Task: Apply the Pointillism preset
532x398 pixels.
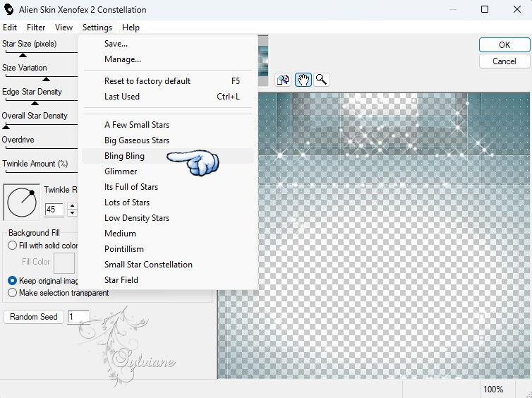Action: pyautogui.click(x=168, y=249)
